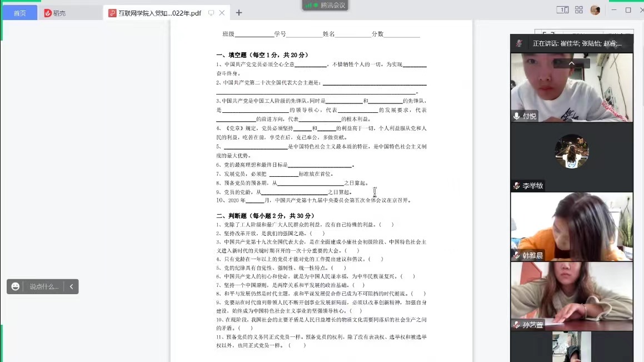Click the heading 一、填空题（每空1分，共20分）
Image resolution: width=644 pixels, height=362 pixels.
pyautogui.click(x=262, y=54)
